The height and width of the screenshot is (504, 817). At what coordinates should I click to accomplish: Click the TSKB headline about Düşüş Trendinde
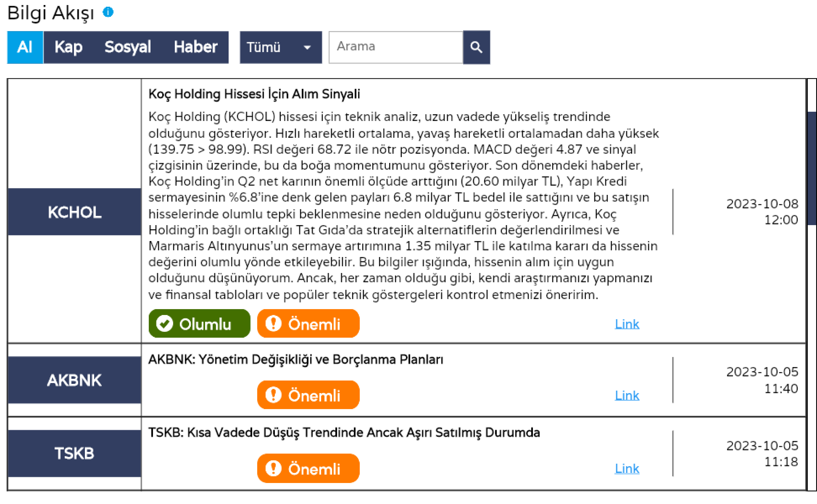point(344,432)
